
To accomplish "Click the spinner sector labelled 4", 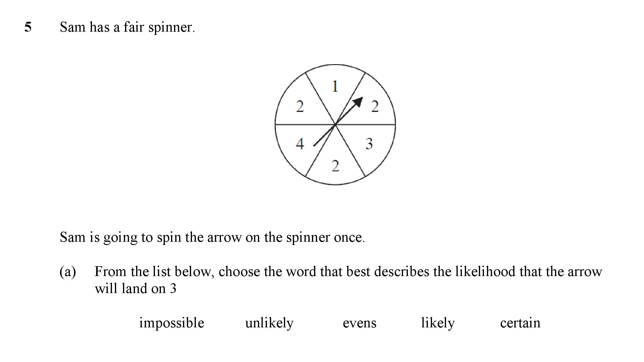I will click(x=300, y=144).
